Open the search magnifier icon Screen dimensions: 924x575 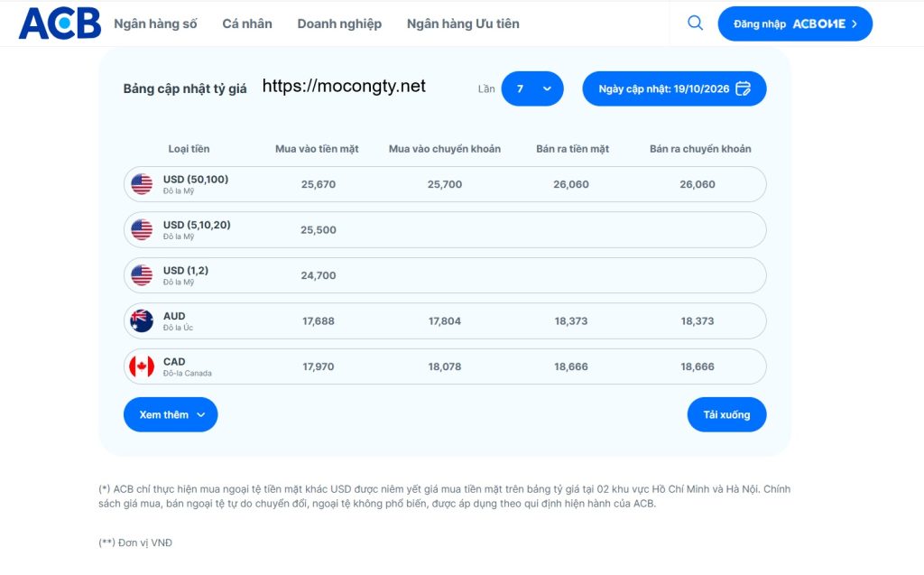point(696,23)
